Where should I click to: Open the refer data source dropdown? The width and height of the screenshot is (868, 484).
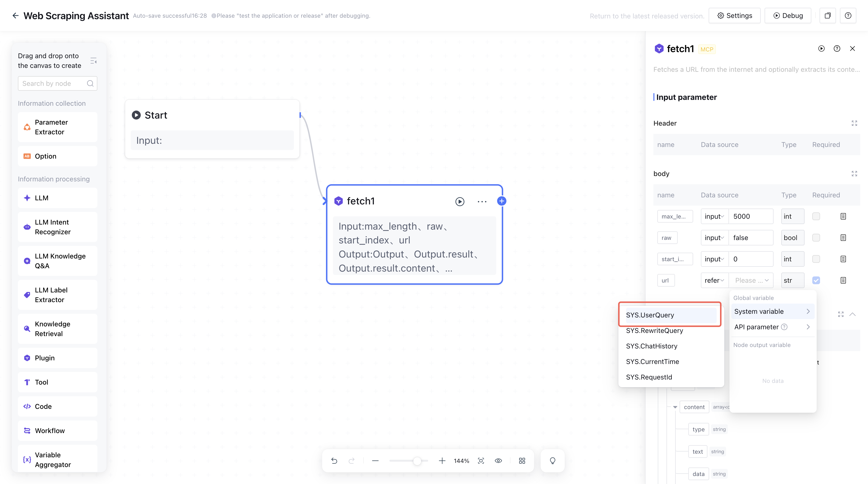[x=714, y=280]
